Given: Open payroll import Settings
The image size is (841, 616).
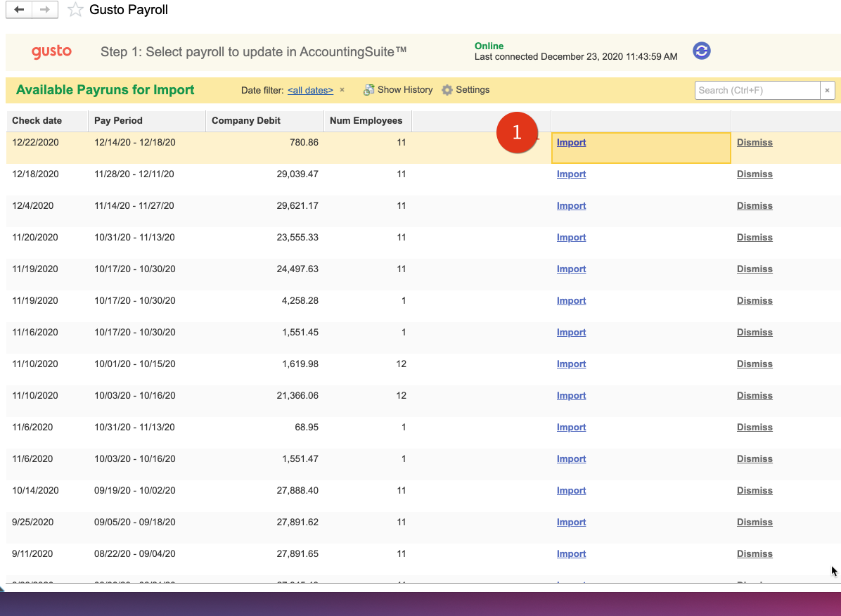Looking at the screenshot, I should pos(466,90).
